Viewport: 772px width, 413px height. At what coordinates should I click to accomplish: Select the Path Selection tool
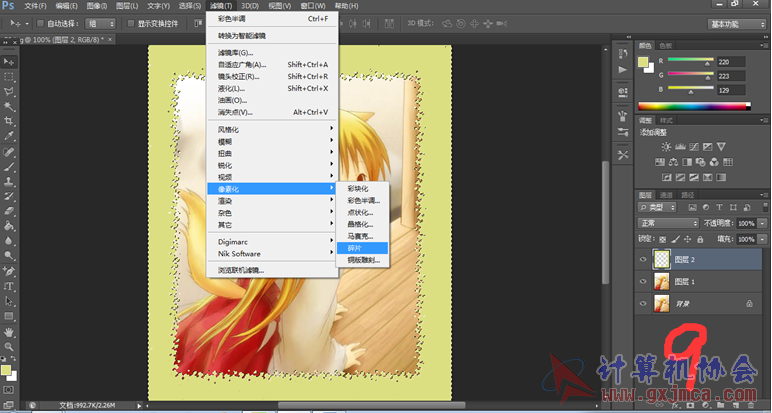[9, 301]
